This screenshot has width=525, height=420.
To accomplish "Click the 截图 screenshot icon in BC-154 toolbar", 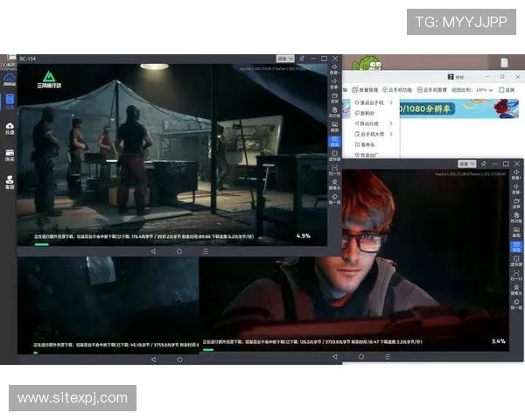I will point(334,126).
